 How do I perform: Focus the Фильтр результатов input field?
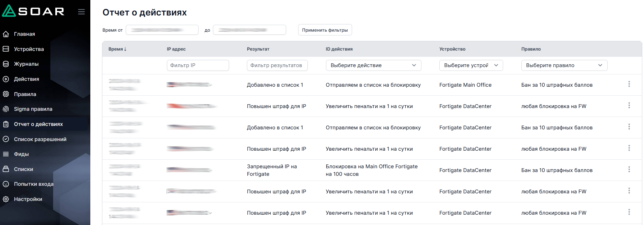277,65
